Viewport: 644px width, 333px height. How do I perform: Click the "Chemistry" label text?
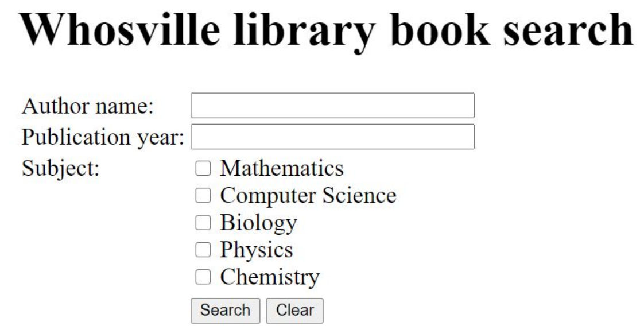click(x=270, y=277)
